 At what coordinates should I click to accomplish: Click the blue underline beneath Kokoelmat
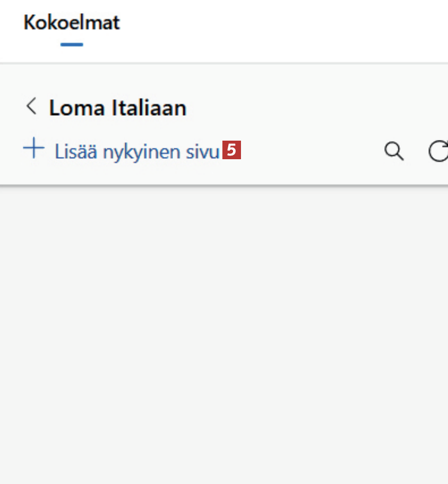pos(72,45)
